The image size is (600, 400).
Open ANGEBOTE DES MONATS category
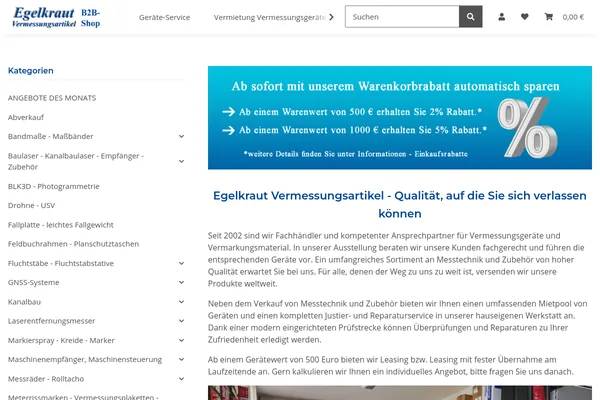click(x=52, y=98)
